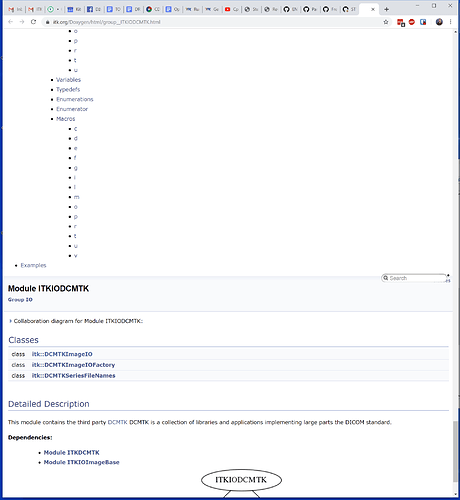Click the scrollbar up arrow
Viewport: 460px width, 500px height.
click(x=455, y=32)
